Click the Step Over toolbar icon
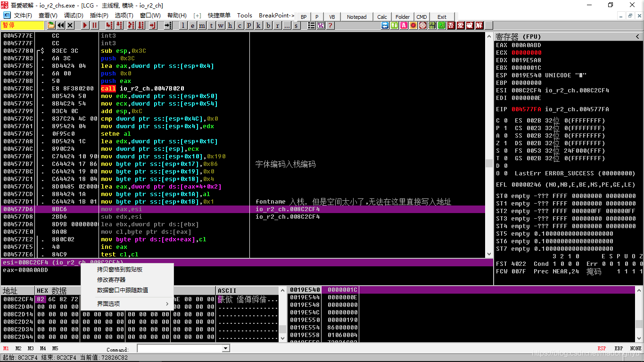Screen dimensions: 644x362 [119, 25]
